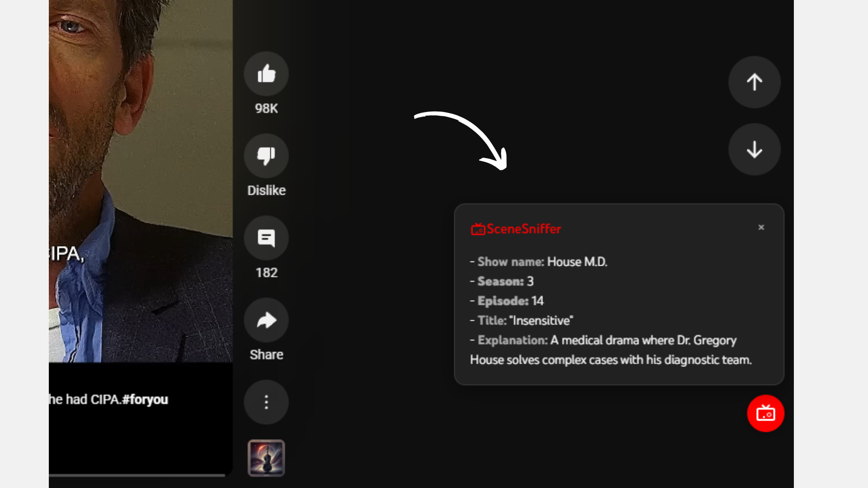The width and height of the screenshot is (868, 488).
Task: Open the sound thumbnail below options
Action: tap(266, 458)
